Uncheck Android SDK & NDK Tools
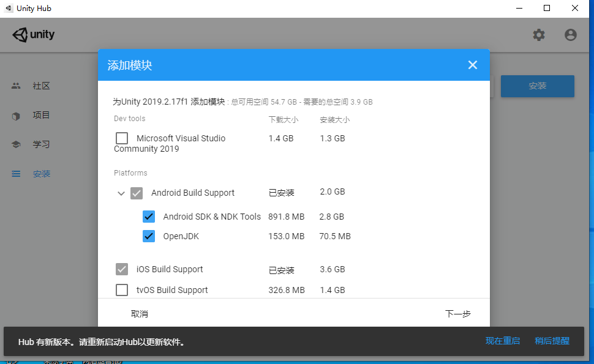Screen dimensions: 594x364 point(148,217)
